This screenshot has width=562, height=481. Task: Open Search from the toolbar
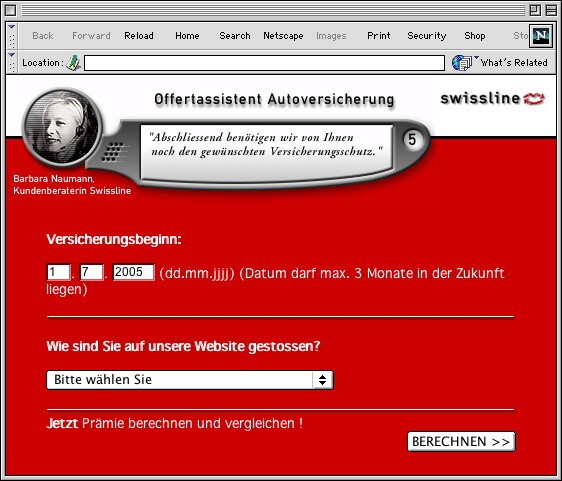coord(235,36)
